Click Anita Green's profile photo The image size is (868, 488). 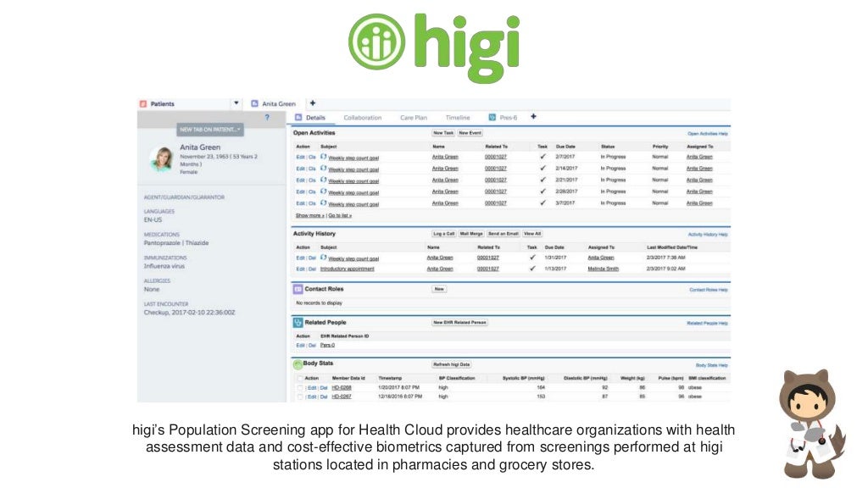pyautogui.click(x=162, y=158)
